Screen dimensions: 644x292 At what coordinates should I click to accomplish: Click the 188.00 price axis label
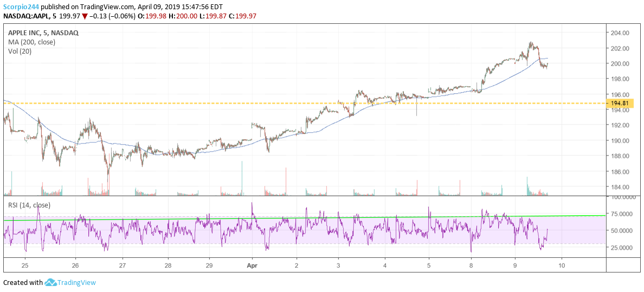[x=620, y=156]
